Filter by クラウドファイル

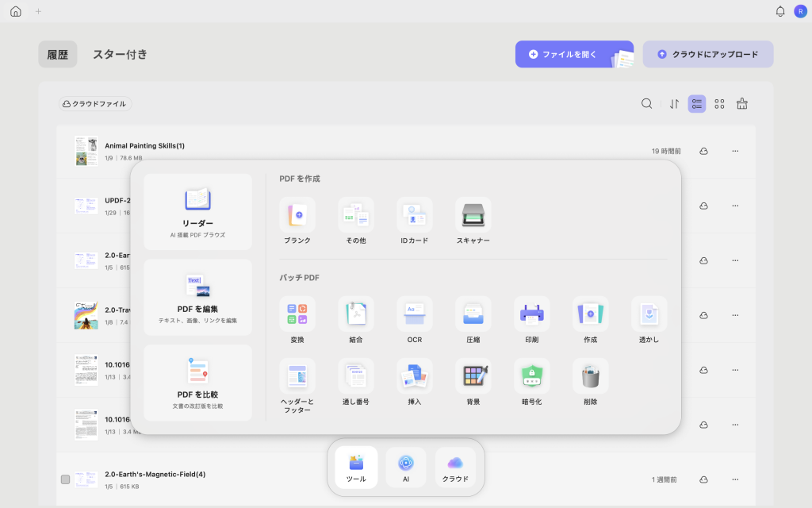pyautogui.click(x=95, y=104)
